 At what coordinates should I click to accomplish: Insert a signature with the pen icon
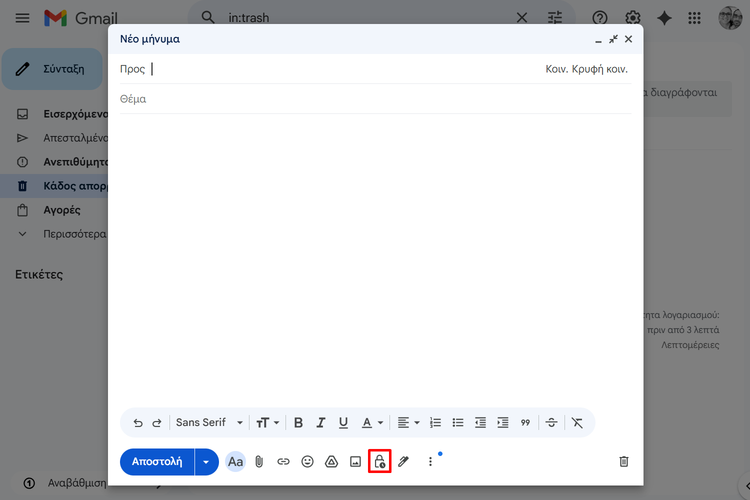coord(404,462)
